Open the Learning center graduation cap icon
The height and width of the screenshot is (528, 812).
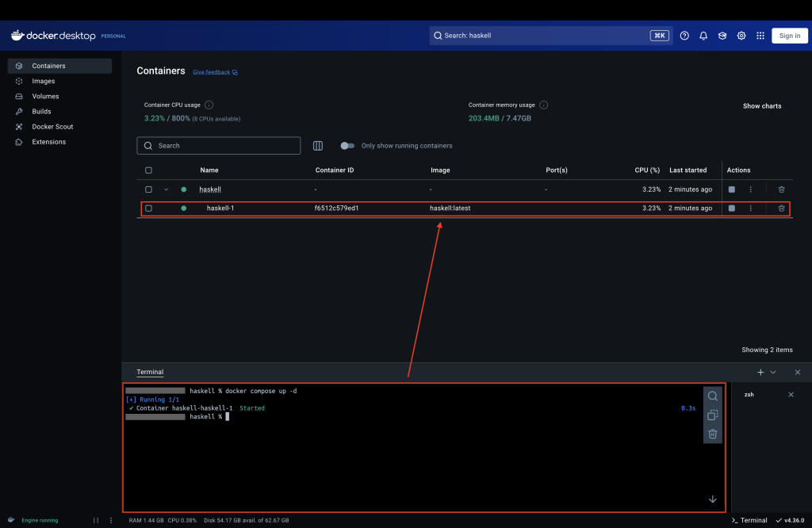coord(722,36)
